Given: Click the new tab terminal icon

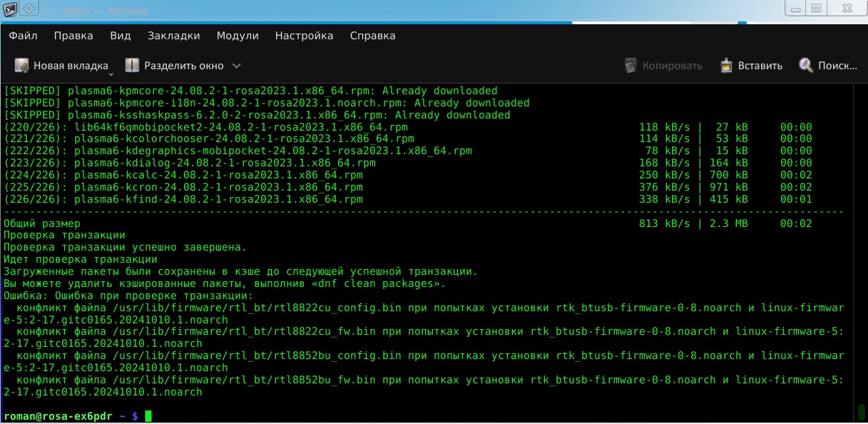Looking at the screenshot, I should tap(22, 66).
